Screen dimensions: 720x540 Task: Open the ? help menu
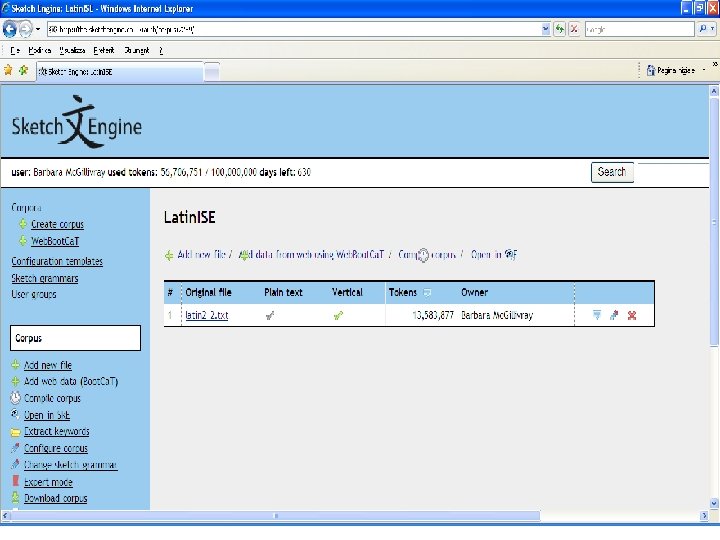[161, 51]
